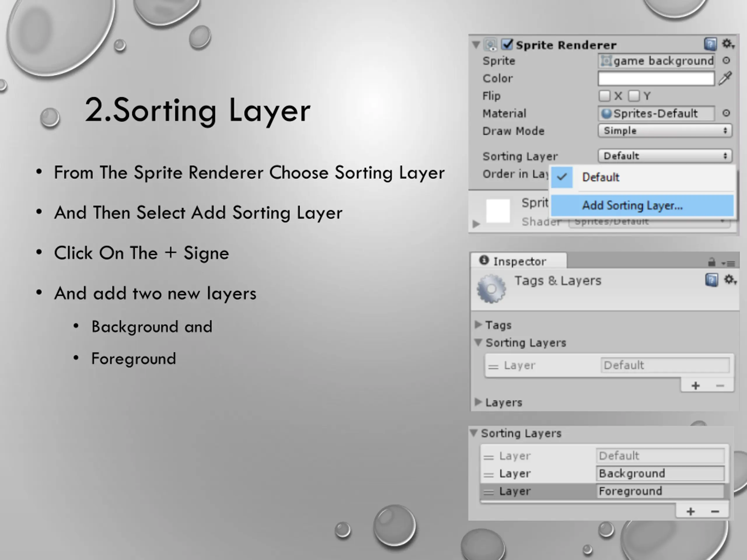
Task: Expand the Layers section
Action: click(478, 402)
